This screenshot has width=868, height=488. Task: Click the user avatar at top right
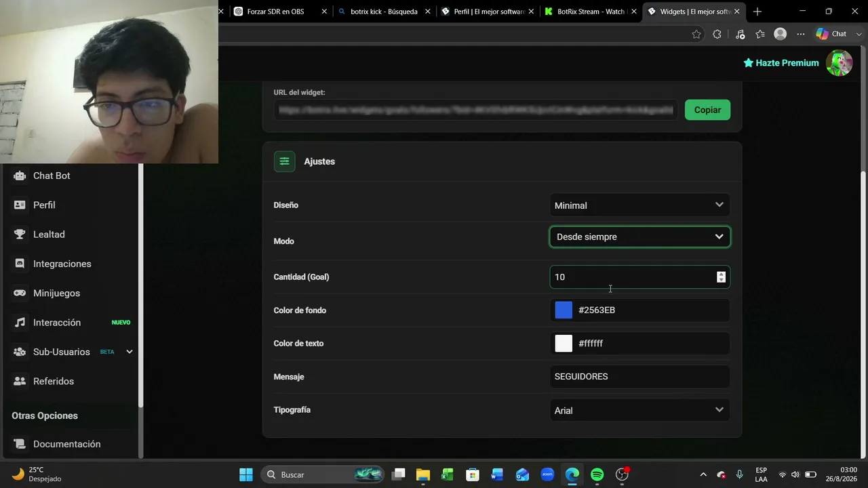840,63
